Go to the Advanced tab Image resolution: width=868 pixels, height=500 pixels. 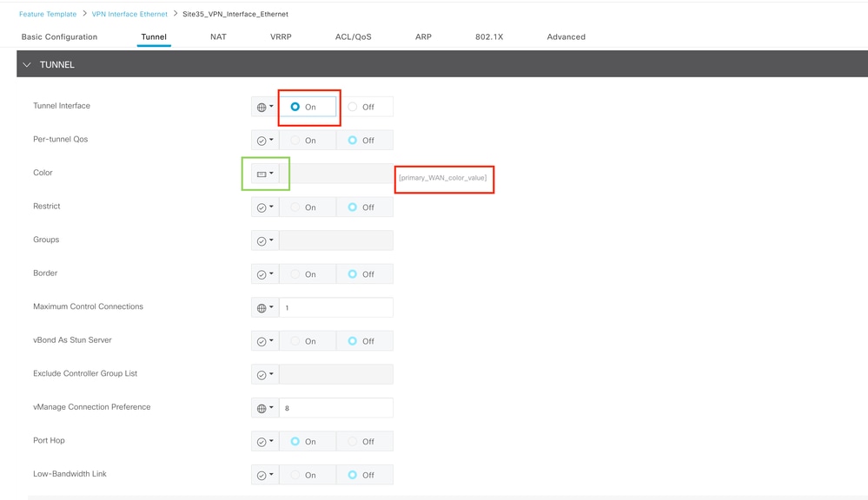tap(567, 37)
